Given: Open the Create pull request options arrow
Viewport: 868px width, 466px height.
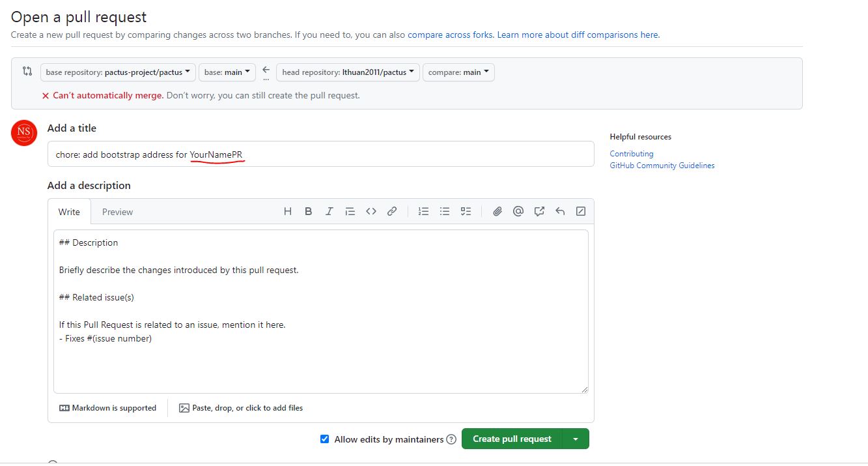Looking at the screenshot, I should pyautogui.click(x=576, y=439).
